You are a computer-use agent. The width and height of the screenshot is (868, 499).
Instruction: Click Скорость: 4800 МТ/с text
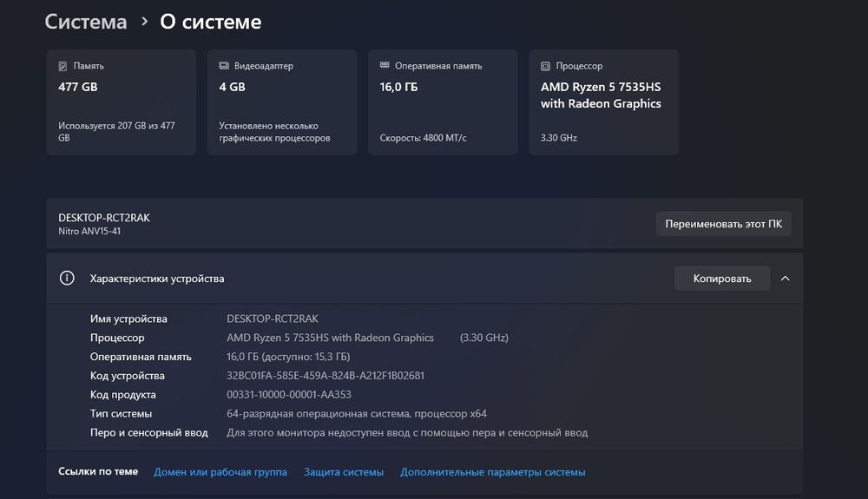[423, 138]
